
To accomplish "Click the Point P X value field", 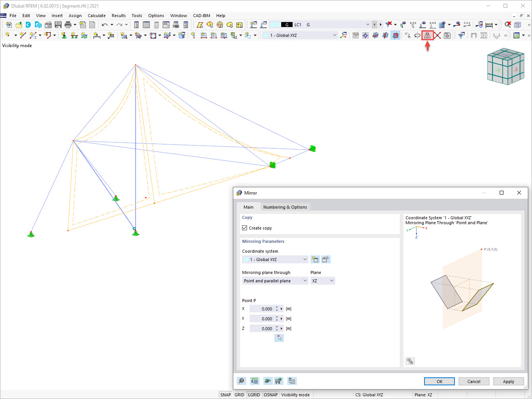I will click(262, 309).
